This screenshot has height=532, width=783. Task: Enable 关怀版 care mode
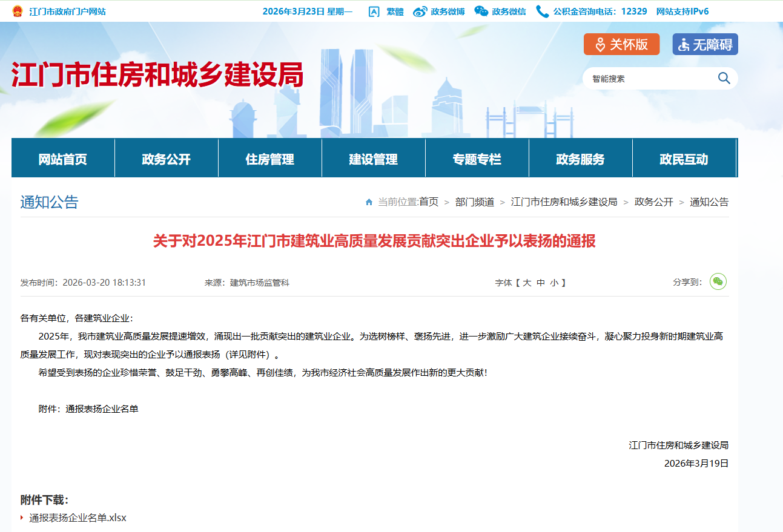(x=621, y=44)
